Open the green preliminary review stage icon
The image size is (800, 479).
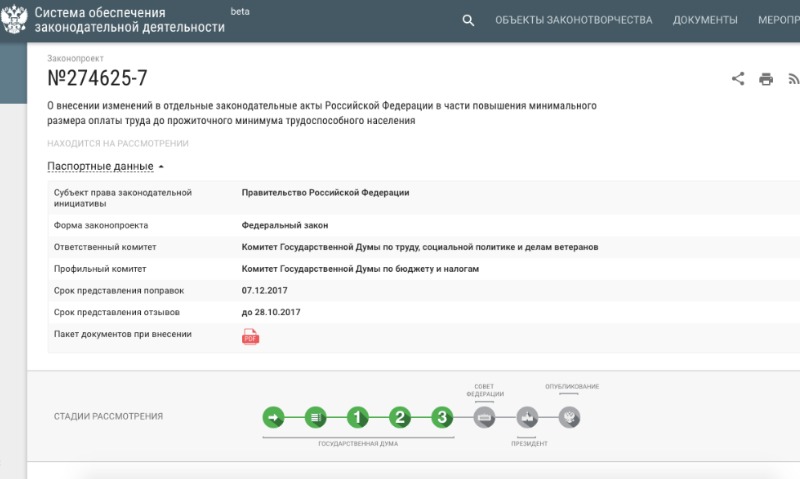[x=316, y=417]
